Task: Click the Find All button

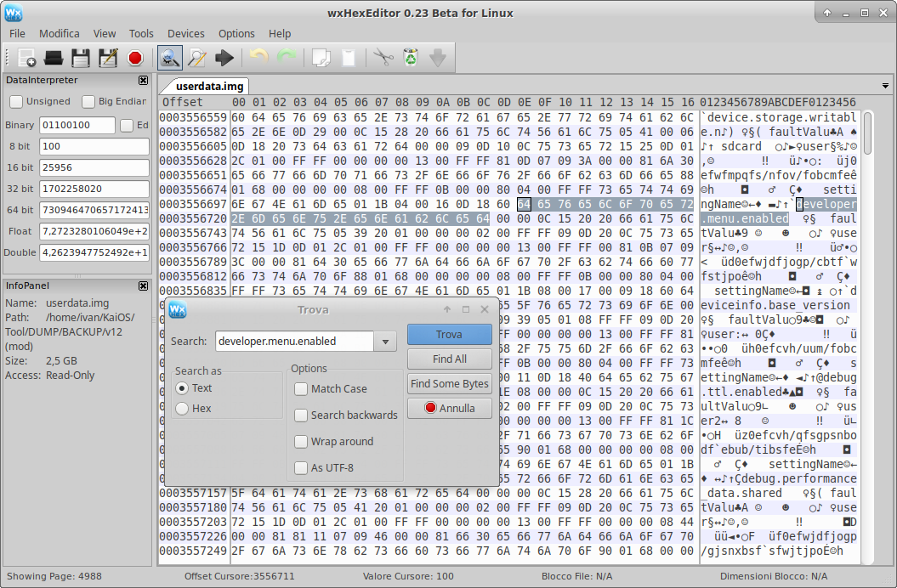Action: pyautogui.click(x=450, y=359)
